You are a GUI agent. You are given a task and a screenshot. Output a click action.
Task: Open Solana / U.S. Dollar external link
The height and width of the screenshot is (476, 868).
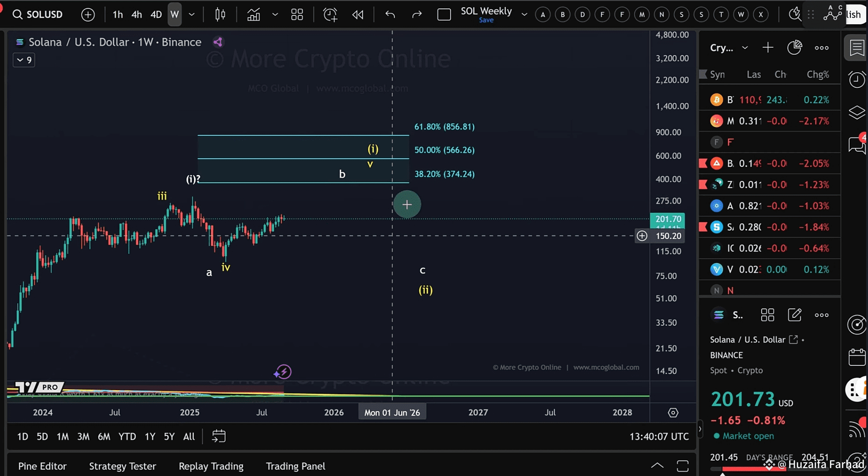(793, 339)
